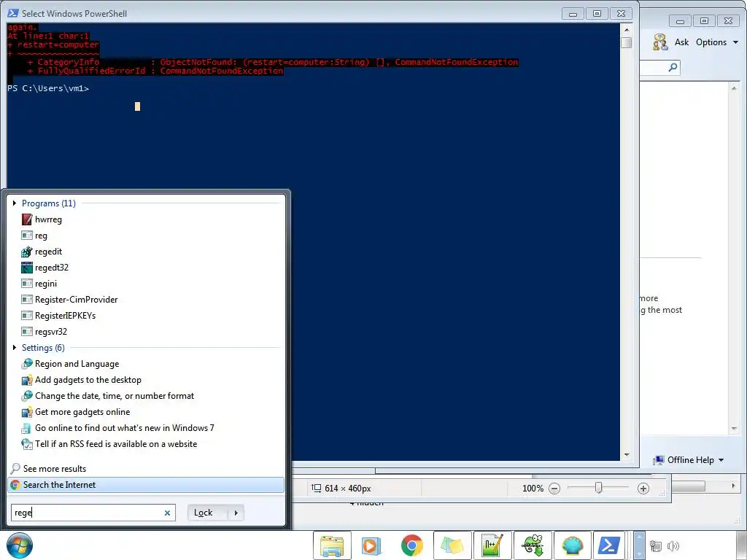Click the Lock button
The height and width of the screenshot is (560, 747).
208,513
